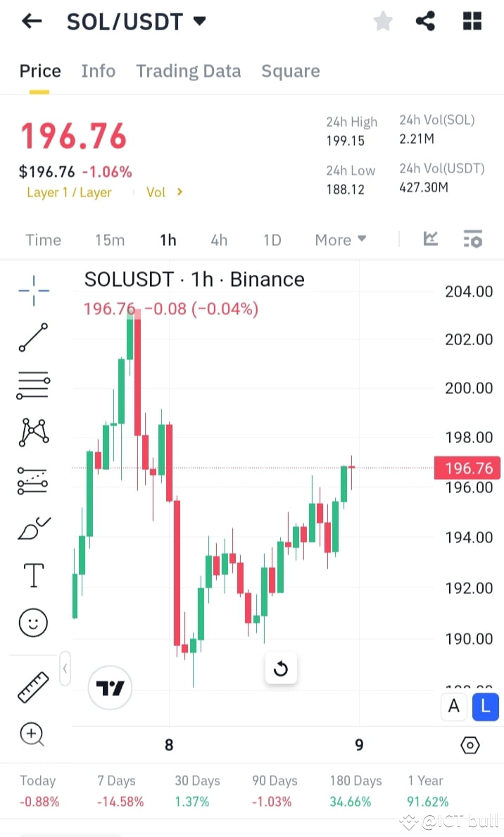Pick the brush drawing tool

33,528
